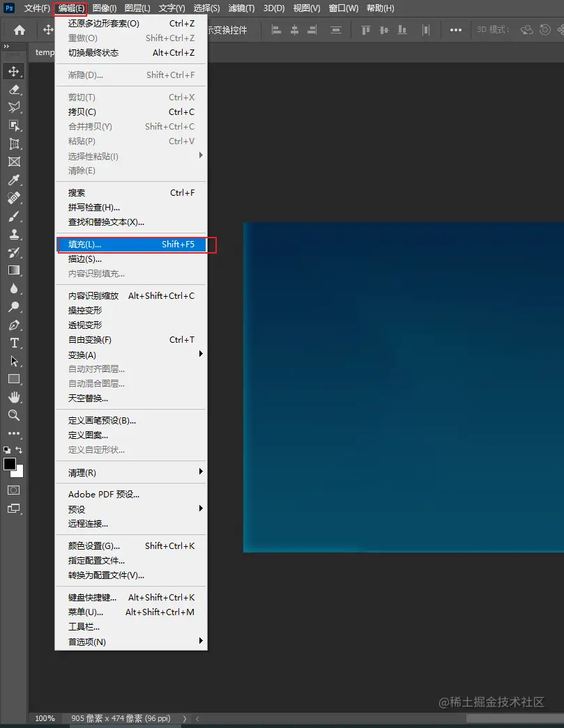
Task: Select the Horizontal Type tool
Action: click(x=14, y=343)
